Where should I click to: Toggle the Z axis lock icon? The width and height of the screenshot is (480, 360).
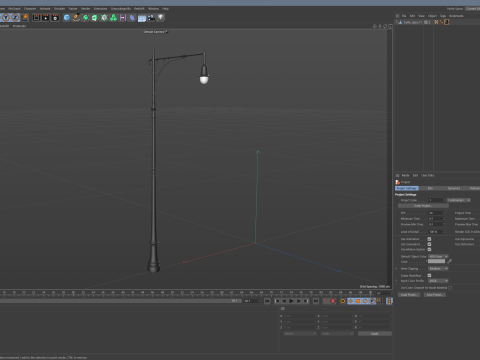pos(15,18)
